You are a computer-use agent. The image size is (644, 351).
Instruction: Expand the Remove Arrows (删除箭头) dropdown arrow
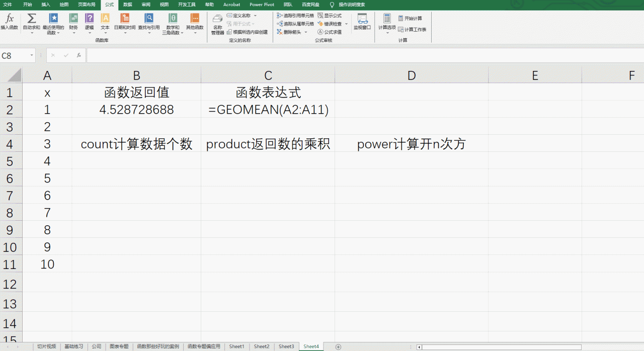coord(306,32)
